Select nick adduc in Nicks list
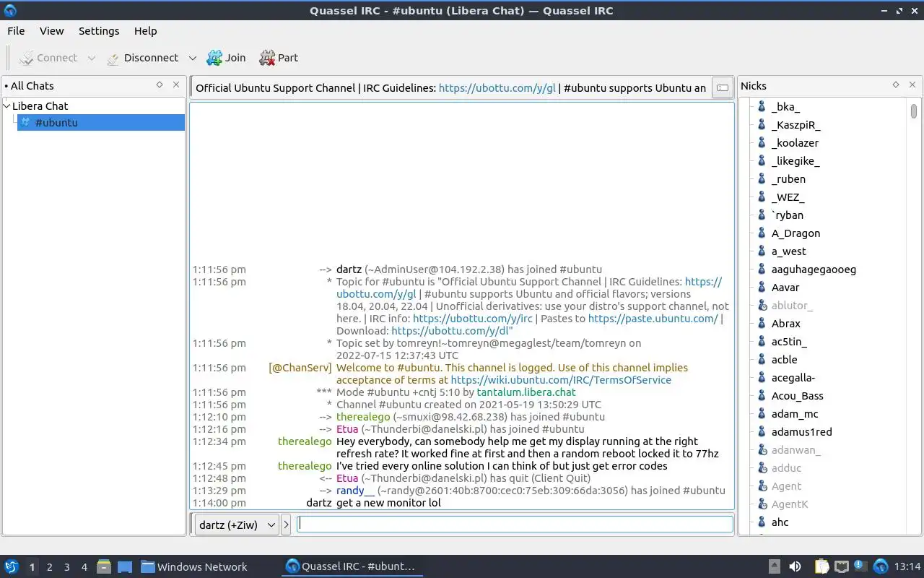 tap(786, 468)
